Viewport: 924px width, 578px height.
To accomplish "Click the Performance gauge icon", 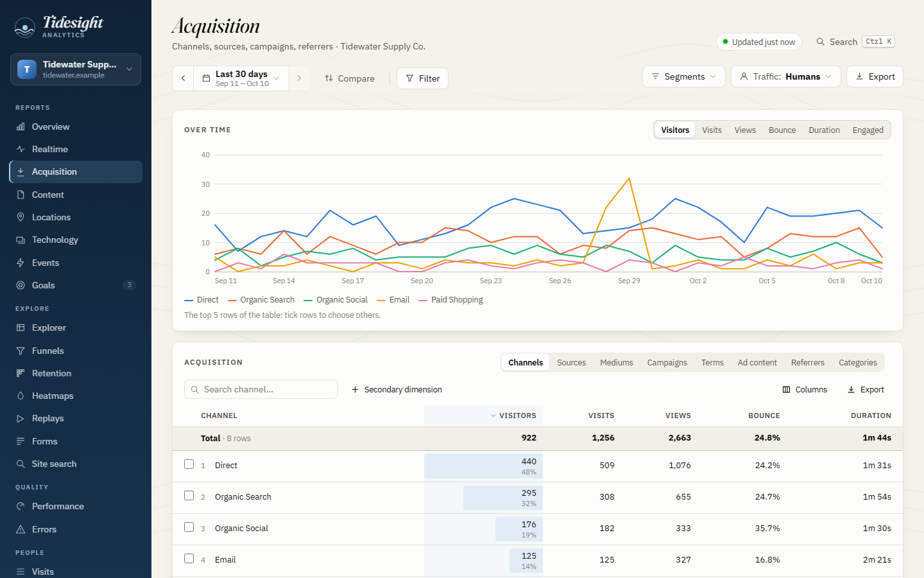I will [21, 506].
